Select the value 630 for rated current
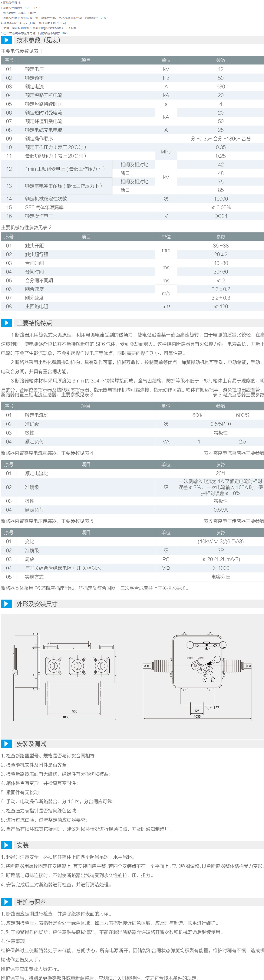Viewport: 264px width, 980px height. coord(221,87)
